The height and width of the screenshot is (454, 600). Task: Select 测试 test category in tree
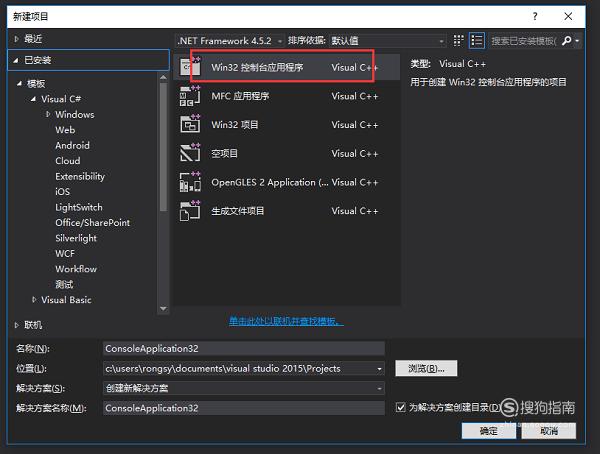point(64,284)
